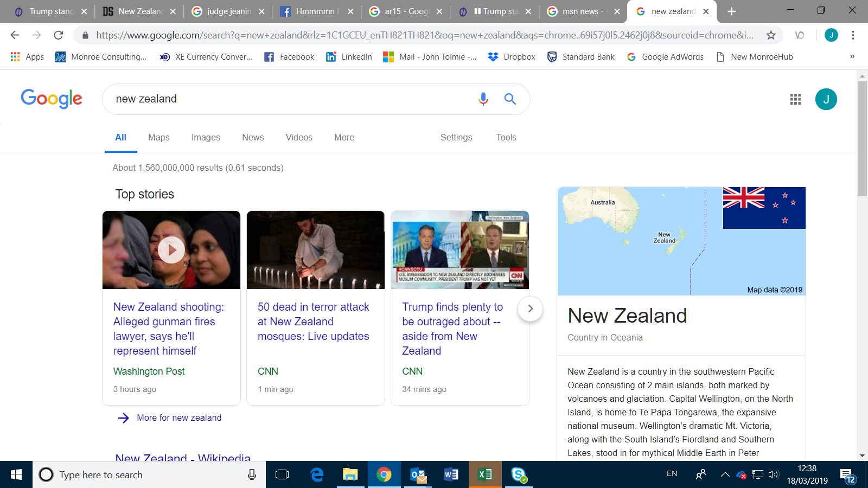Viewport: 868px width, 488px height.
Task: Click the New Zealand flag image
Action: click(764, 208)
